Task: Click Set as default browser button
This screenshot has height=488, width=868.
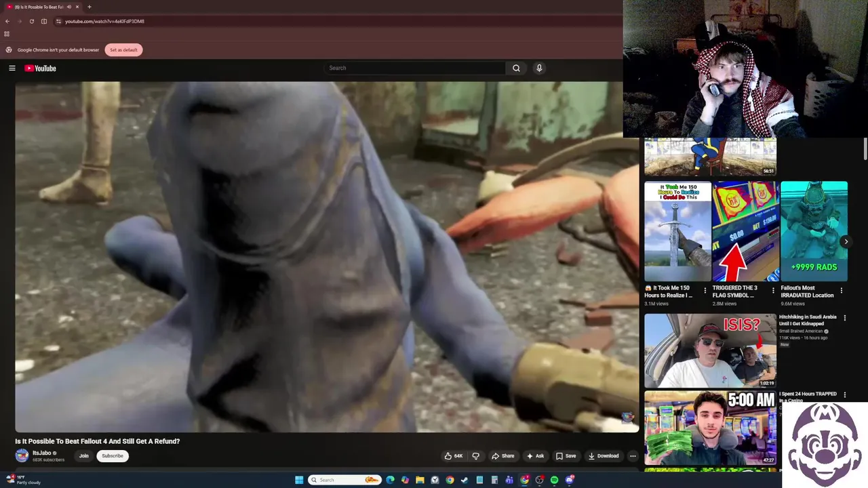Action: coord(123,49)
